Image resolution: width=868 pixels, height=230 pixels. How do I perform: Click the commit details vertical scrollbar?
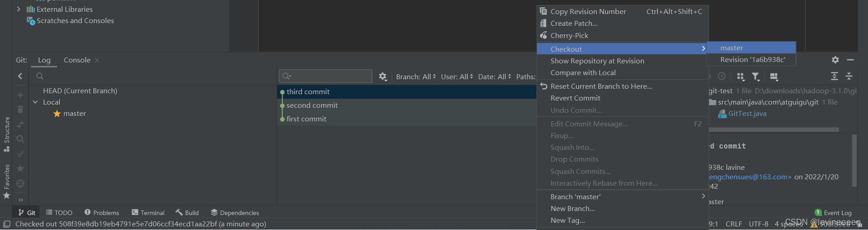854,160
